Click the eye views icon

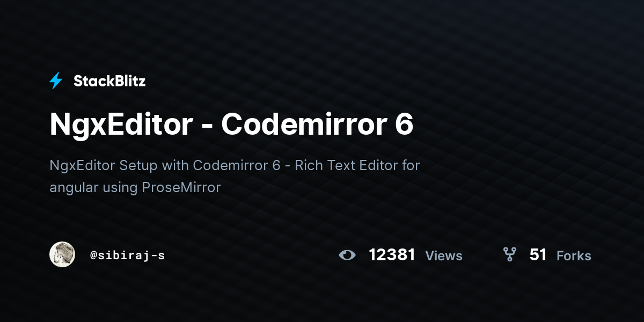coord(347,255)
